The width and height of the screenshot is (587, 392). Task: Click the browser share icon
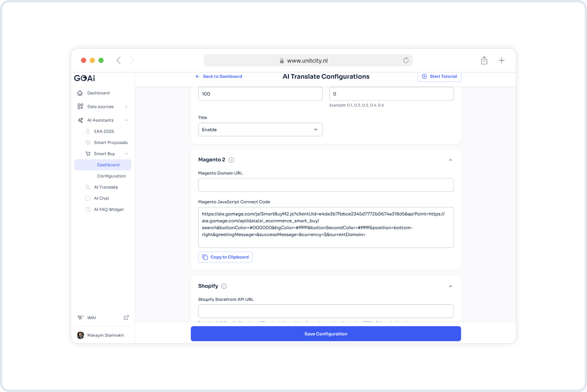(x=484, y=60)
